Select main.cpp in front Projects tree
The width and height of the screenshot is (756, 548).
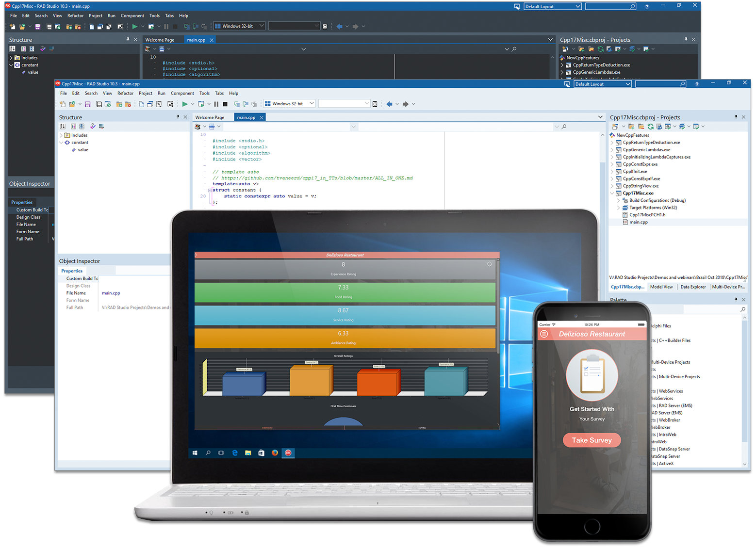click(638, 222)
